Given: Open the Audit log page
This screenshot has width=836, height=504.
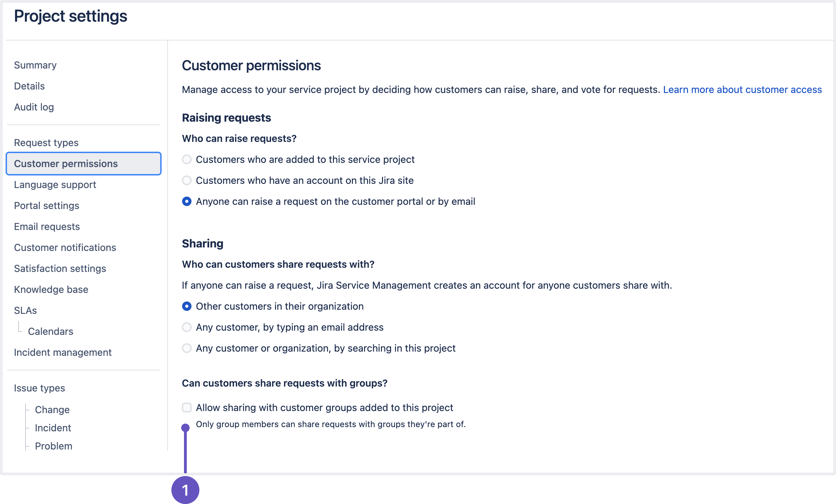Looking at the screenshot, I should point(34,107).
